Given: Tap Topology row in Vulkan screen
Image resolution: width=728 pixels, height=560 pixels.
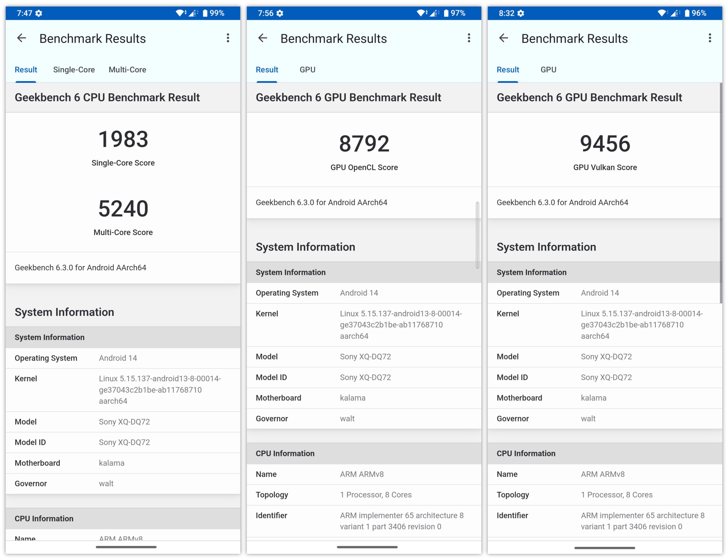Looking at the screenshot, I should (x=605, y=495).
